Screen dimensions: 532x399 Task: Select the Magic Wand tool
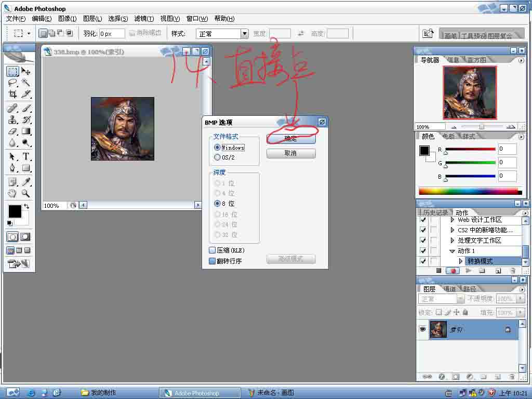26,83
